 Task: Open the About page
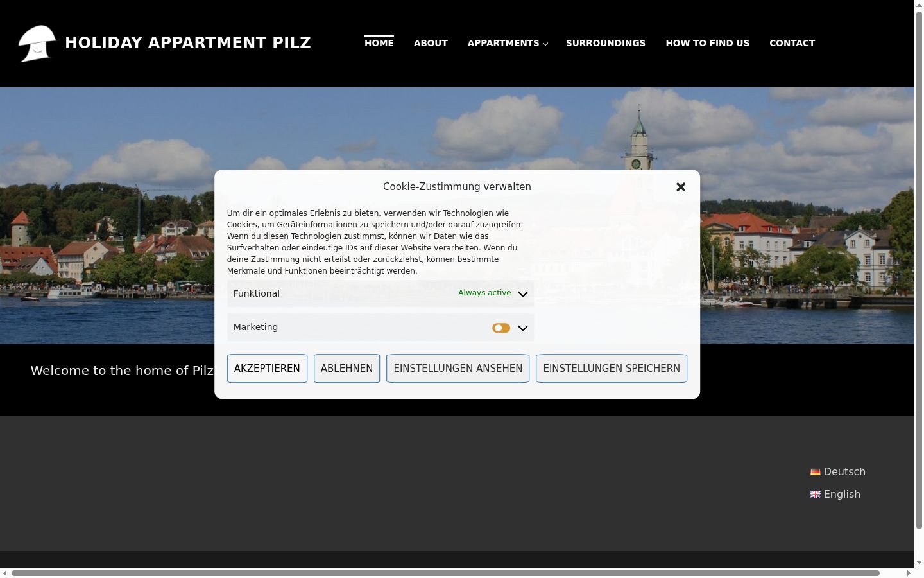click(x=431, y=43)
